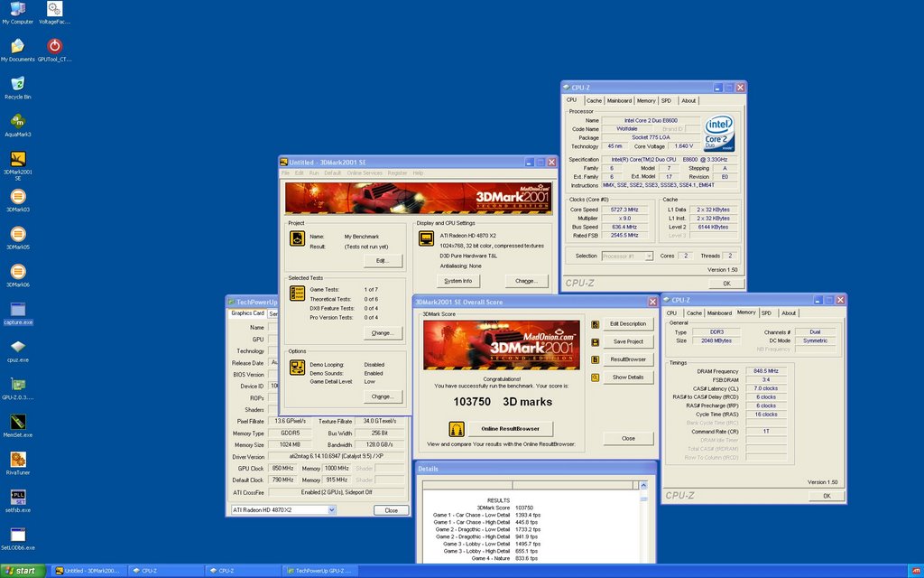Click the Start button on taskbar

[23, 571]
